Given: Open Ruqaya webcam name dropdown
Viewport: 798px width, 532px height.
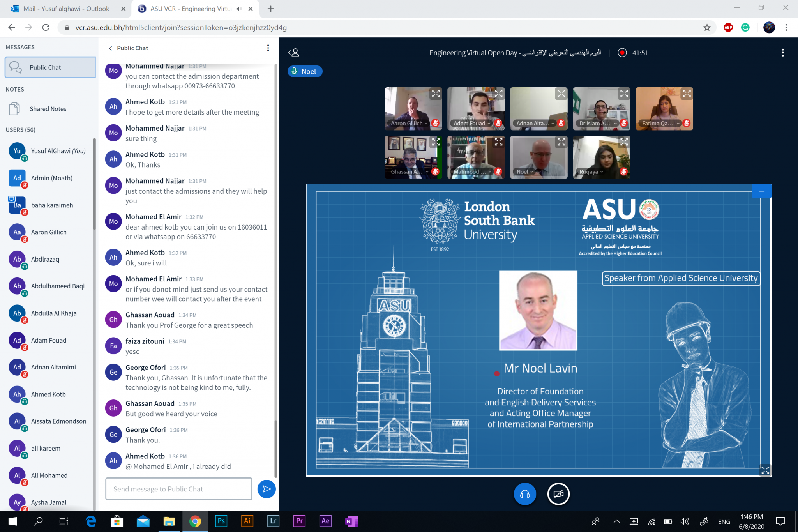Looking at the screenshot, I should coord(591,171).
